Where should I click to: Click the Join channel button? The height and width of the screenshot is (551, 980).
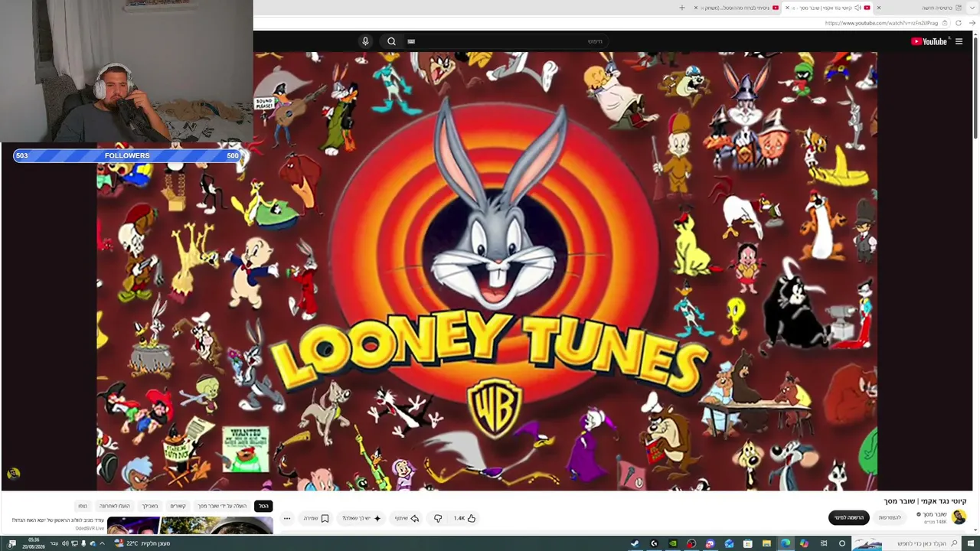[x=890, y=517]
